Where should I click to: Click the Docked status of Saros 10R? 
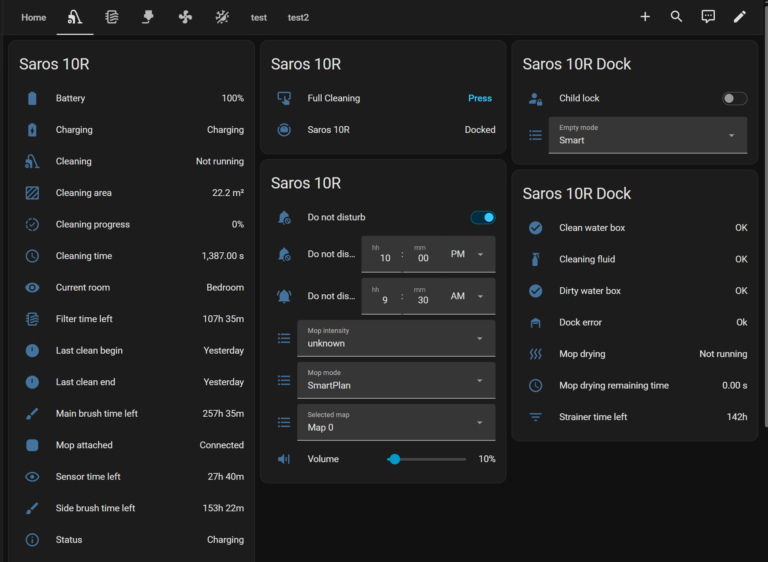(x=480, y=130)
